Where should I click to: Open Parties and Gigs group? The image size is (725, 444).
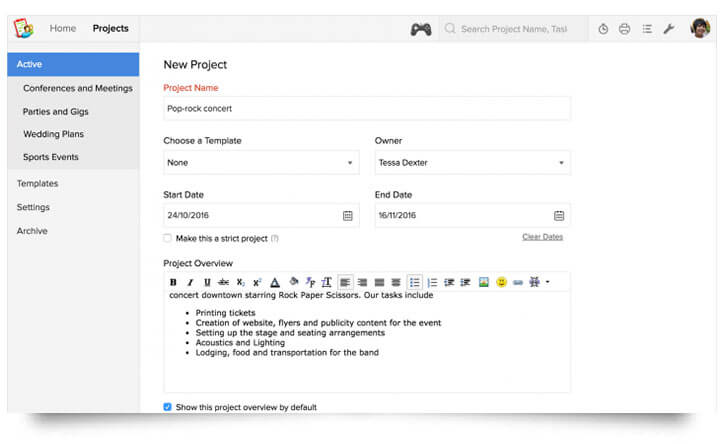tap(55, 111)
